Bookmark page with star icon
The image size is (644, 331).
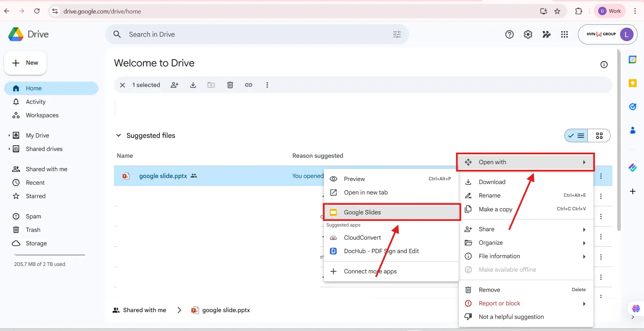tap(557, 11)
